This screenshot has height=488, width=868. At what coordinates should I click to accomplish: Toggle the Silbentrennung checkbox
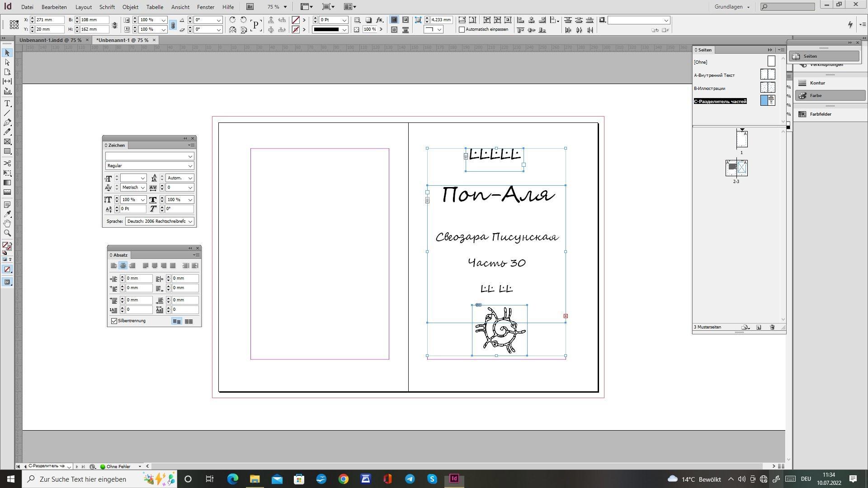tap(114, 321)
